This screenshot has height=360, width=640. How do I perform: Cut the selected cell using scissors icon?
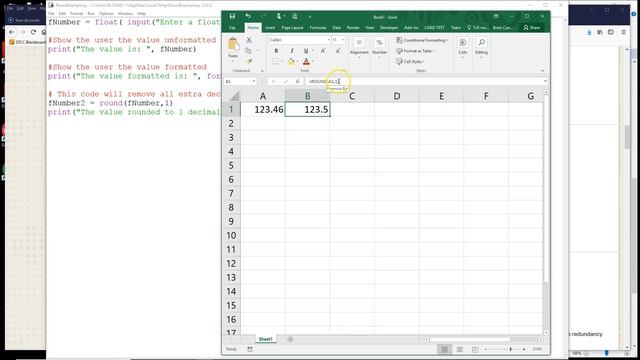(x=249, y=40)
